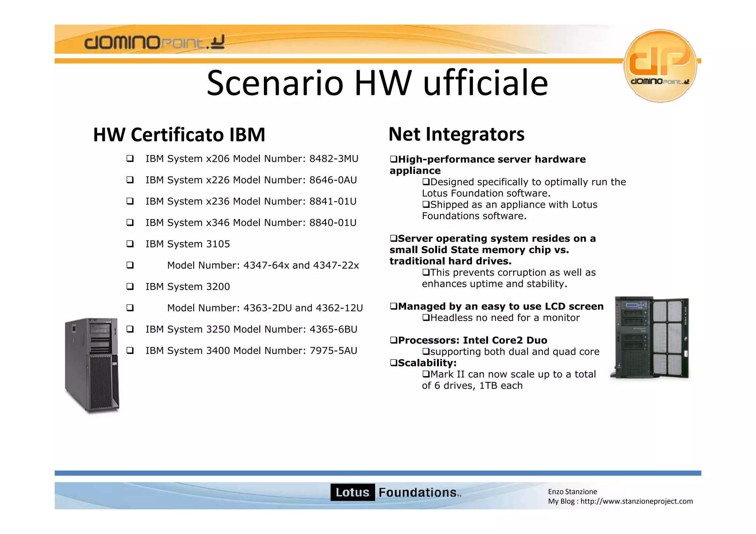Click 'High-performance server hardware appliance' text
This screenshot has width=756, height=534.
click(488, 165)
